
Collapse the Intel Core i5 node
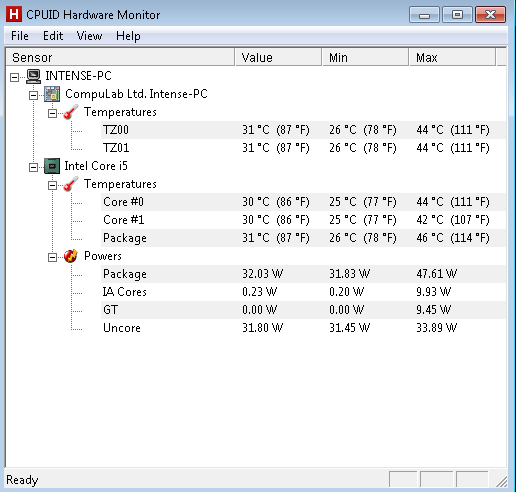pyautogui.click(x=33, y=167)
